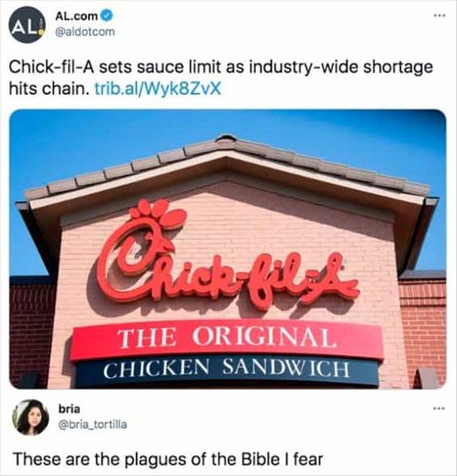Expand the Chick-fil-A storefront photo
Screen dimensions: 457x476
(228, 249)
